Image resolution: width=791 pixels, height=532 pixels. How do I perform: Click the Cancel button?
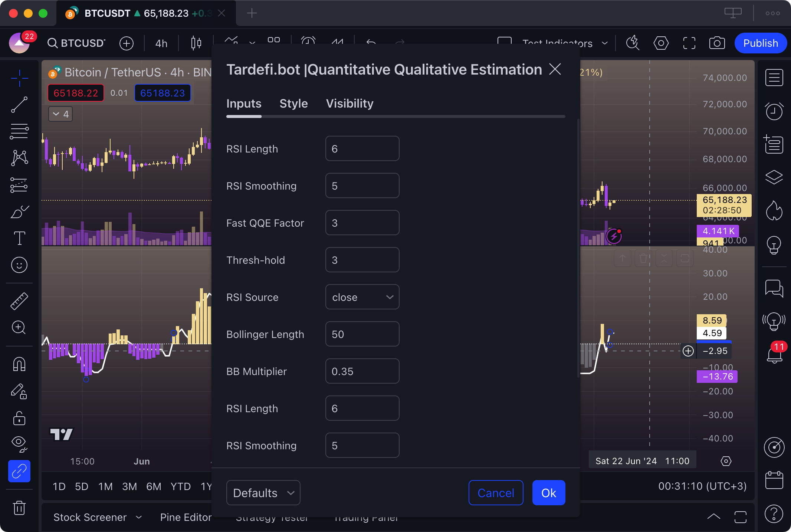click(x=496, y=493)
